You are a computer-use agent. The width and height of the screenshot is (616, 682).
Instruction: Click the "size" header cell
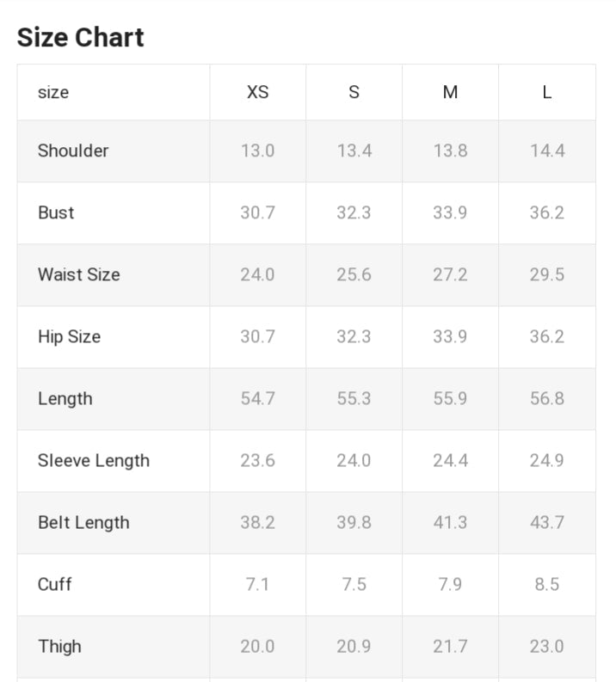53,92
